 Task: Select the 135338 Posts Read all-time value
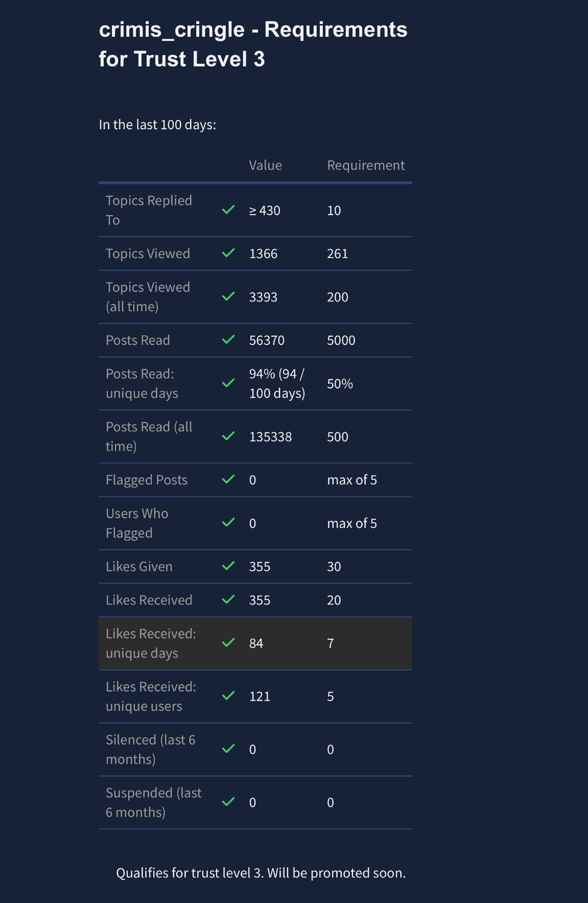point(270,437)
